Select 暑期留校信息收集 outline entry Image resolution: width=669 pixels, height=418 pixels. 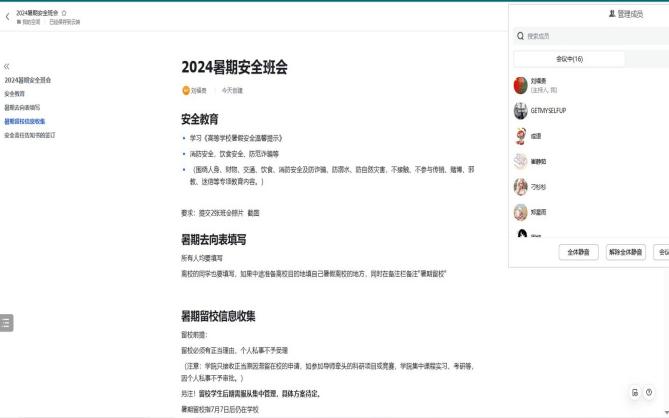25,121
